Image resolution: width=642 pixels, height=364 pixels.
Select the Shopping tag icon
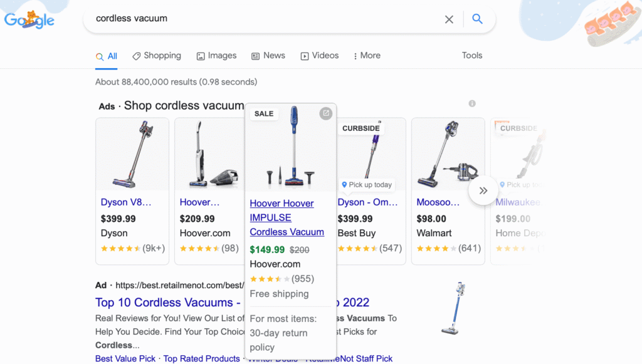pos(137,56)
